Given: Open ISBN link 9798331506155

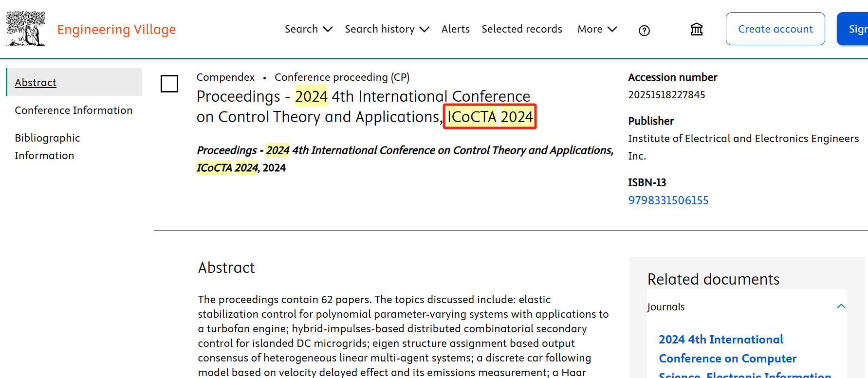Looking at the screenshot, I should [668, 200].
